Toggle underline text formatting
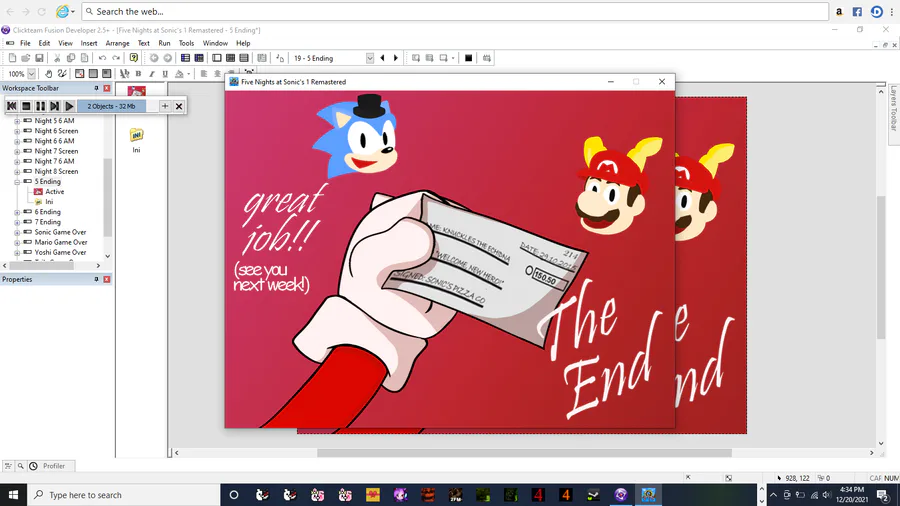The width and height of the screenshot is (900, 506). (165, 73)
